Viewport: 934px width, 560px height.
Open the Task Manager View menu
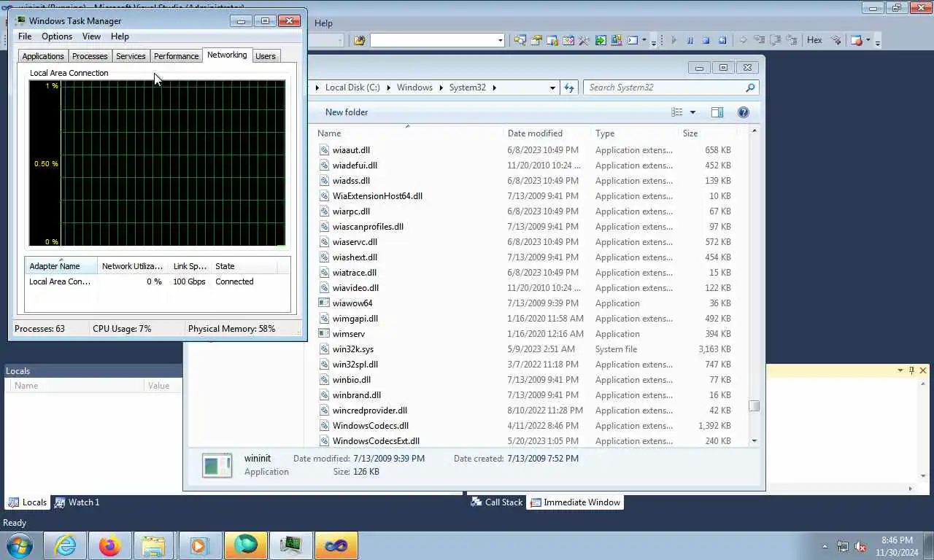[x=91, y=36]
